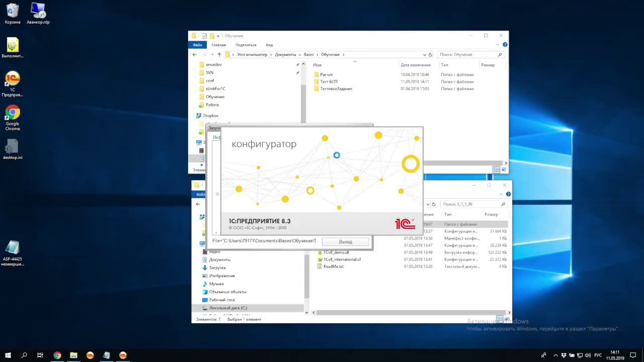Viewport: 644px width, 362px height.
Task: Go up one folder in Обучение window
Action: click(219, 54)
